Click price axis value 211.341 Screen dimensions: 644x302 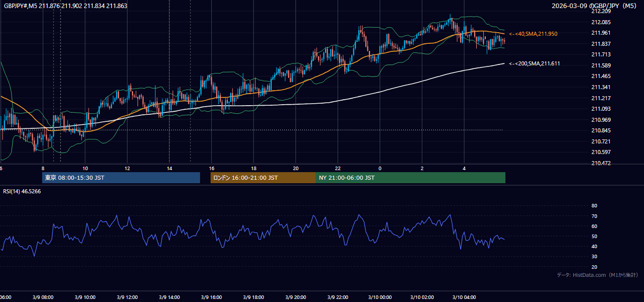pyautogui.click(x=601, y=87)
